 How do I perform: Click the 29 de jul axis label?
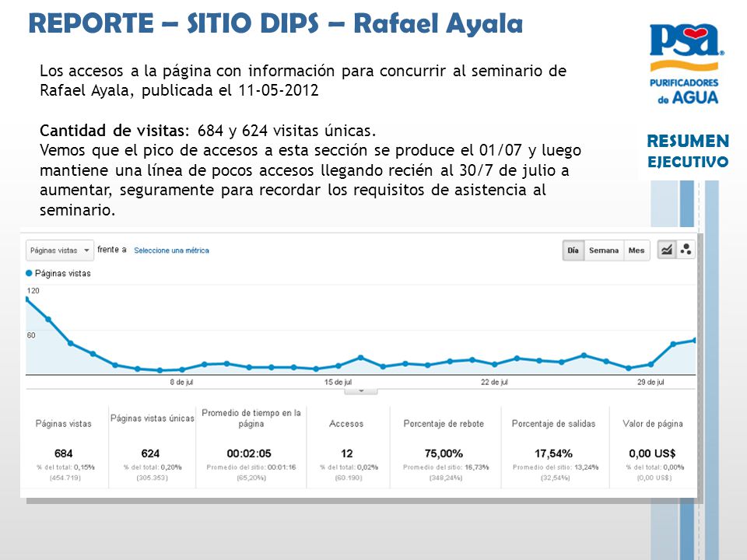[651, 383]
